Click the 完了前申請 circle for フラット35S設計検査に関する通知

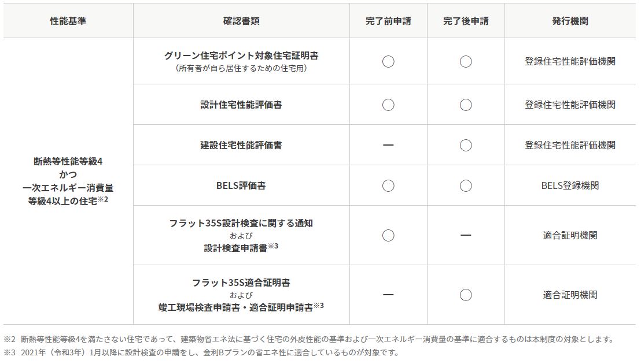coord(388,236)
